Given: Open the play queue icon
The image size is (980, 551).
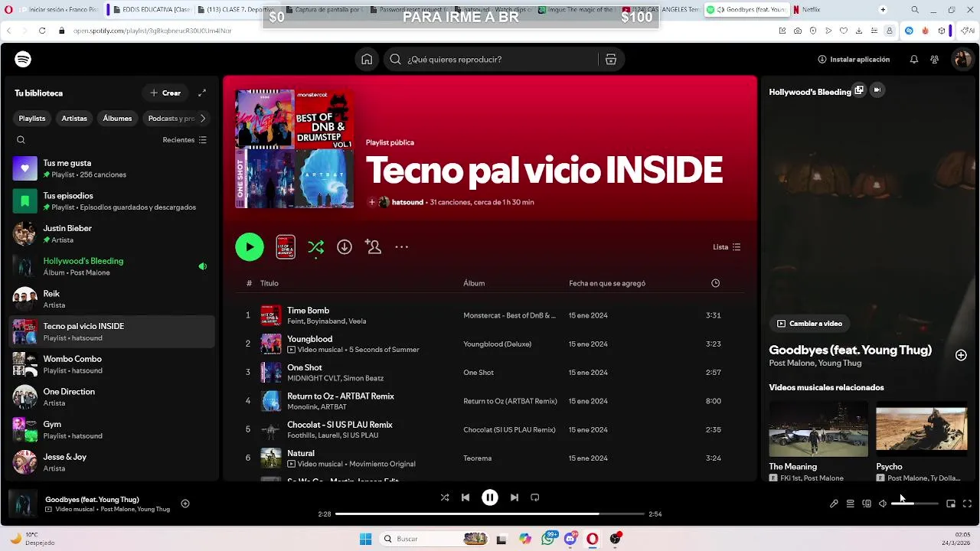Looking at the screenshot, I should [x=850, y=504].
